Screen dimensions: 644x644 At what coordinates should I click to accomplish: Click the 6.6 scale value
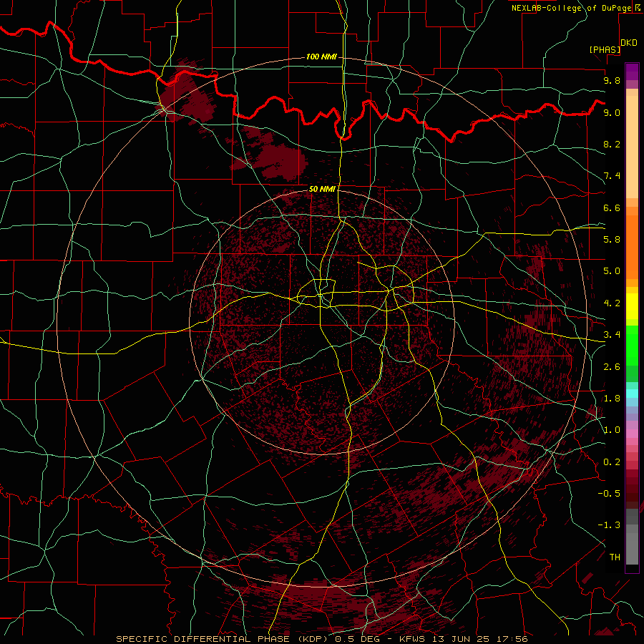pyautogui.click(x=612, y=208)
